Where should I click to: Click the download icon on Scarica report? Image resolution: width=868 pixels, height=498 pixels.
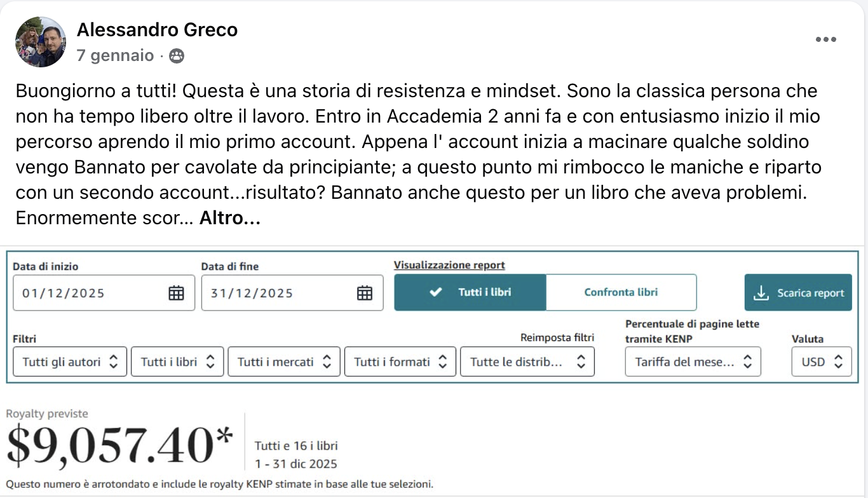click(761, 293)
